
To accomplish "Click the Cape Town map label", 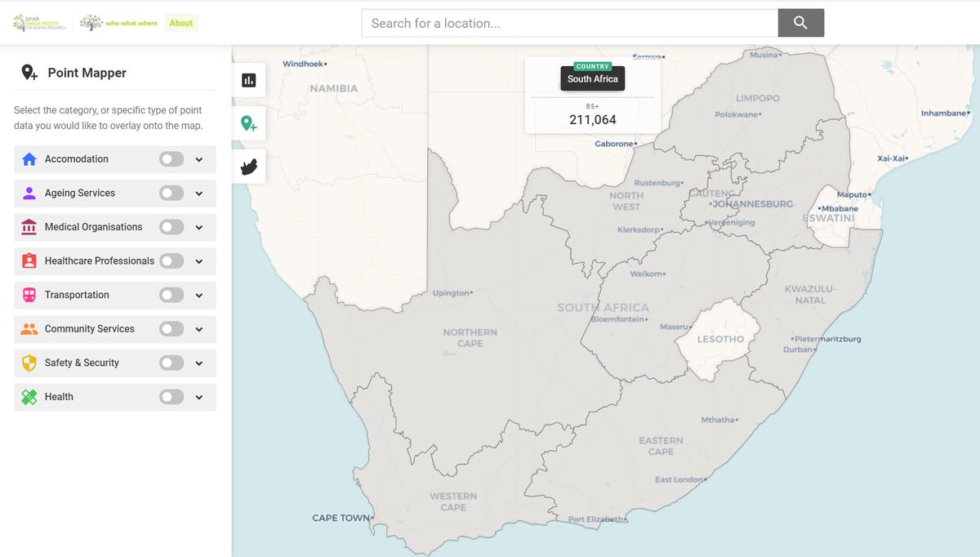I will point(341,518).
